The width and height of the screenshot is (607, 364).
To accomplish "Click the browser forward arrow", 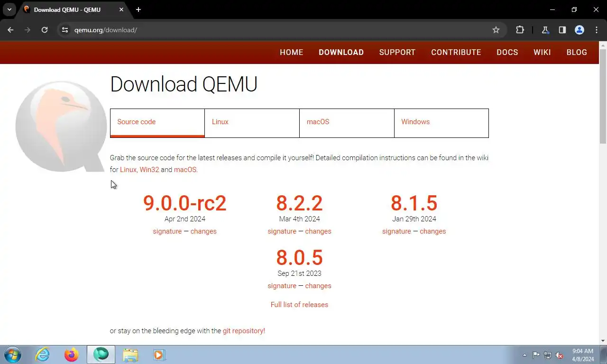I will 28,30.
